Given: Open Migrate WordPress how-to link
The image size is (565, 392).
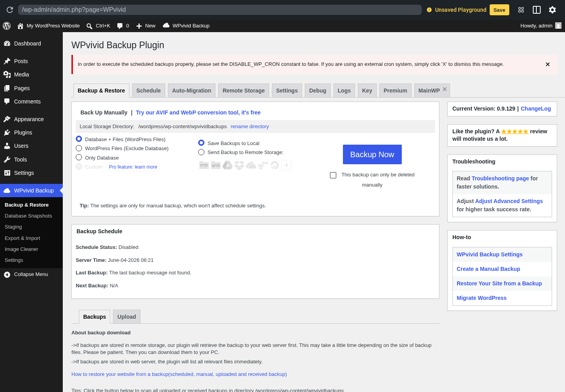Looking at the screenshot, I should [x=481, y=298].
